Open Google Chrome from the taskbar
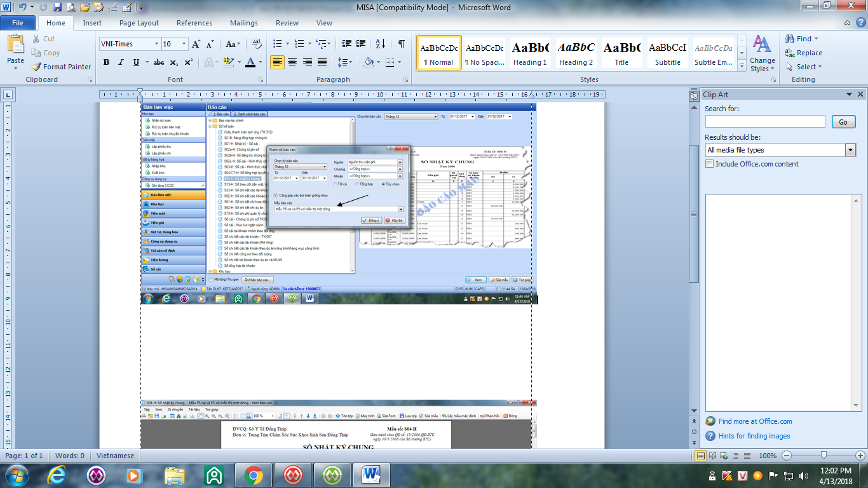The image size is (868, 488). (254, 475)
